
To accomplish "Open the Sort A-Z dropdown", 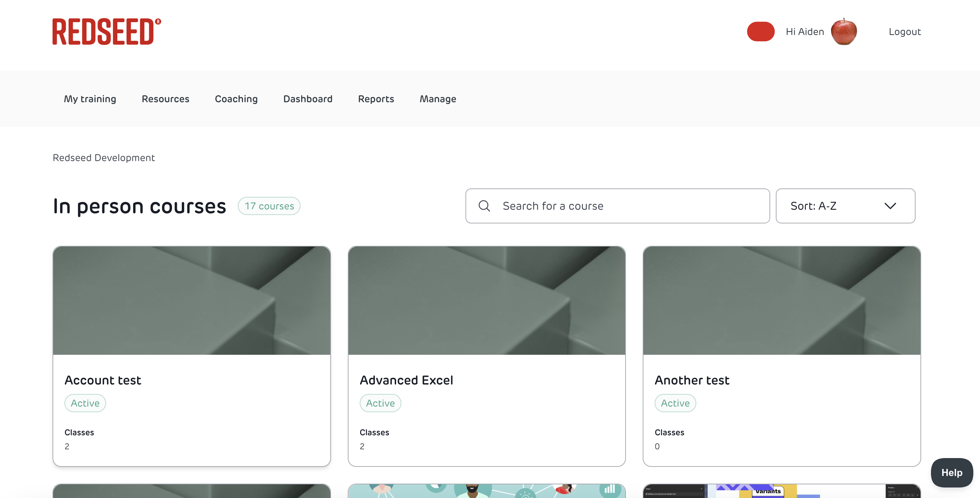I will (x=844, y=206).
